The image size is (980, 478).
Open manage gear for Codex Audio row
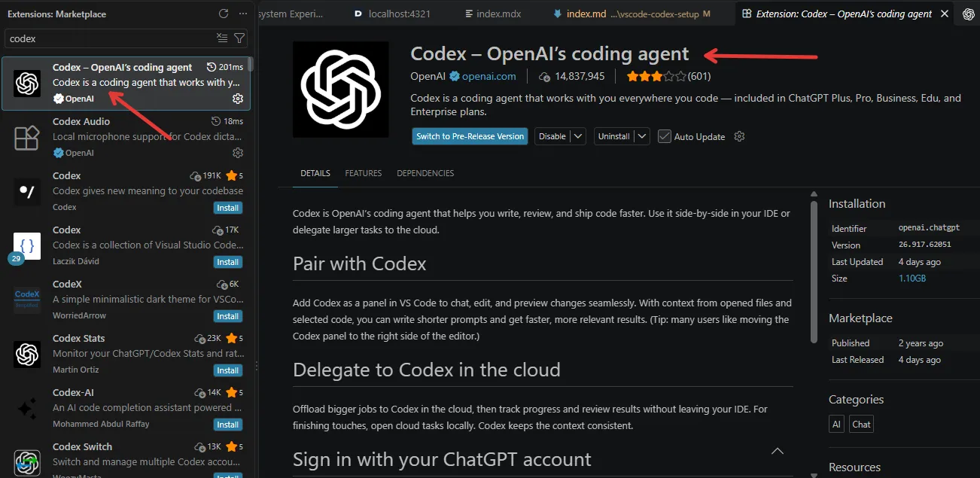pyautogui.click(x=238, y=153)
